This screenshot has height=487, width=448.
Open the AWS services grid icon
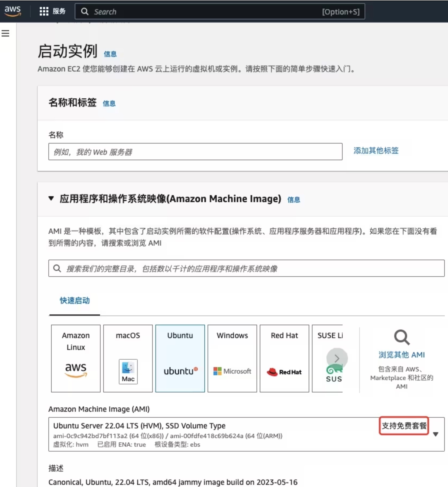43,11
